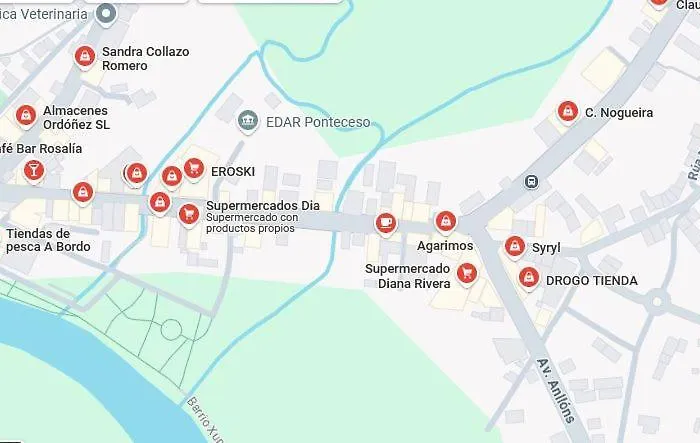The image size is (700, 443).
Task: Open the Veterinaria location pin at top
Action: pyautogui.click(x=106, y=14)
